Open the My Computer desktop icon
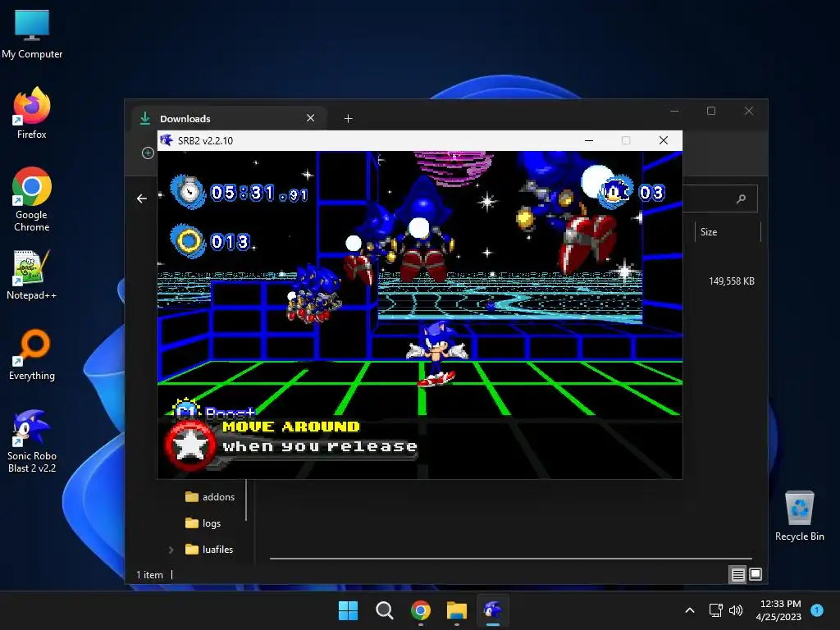Image resolution: width=840 pixels, height=630 pixels. click(x=32, y=34)
